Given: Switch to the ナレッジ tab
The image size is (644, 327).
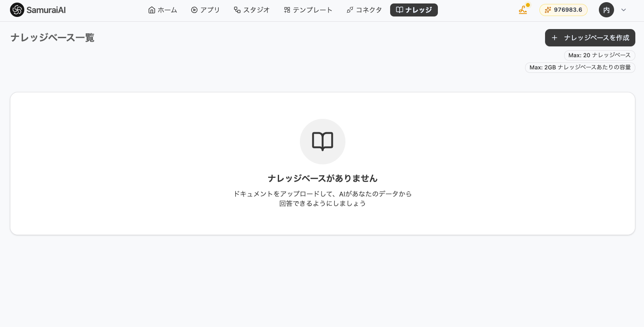Looking at the screenshot, I should click(414, 10).
